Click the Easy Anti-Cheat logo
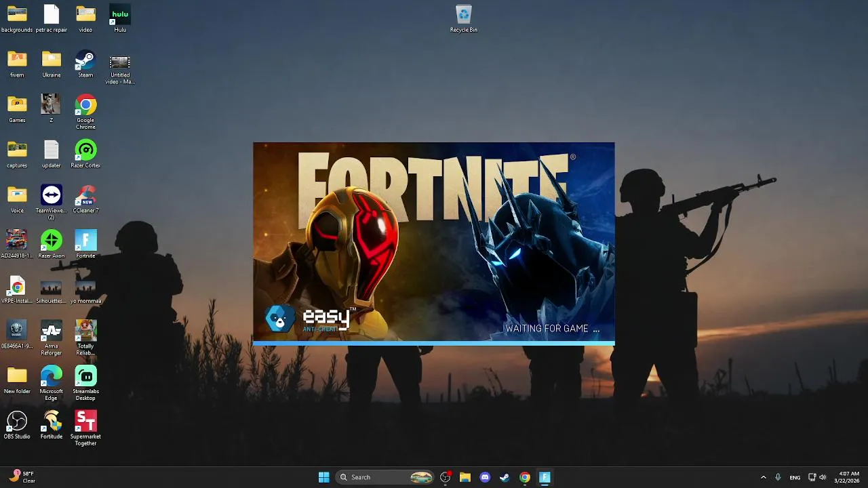 309,319
